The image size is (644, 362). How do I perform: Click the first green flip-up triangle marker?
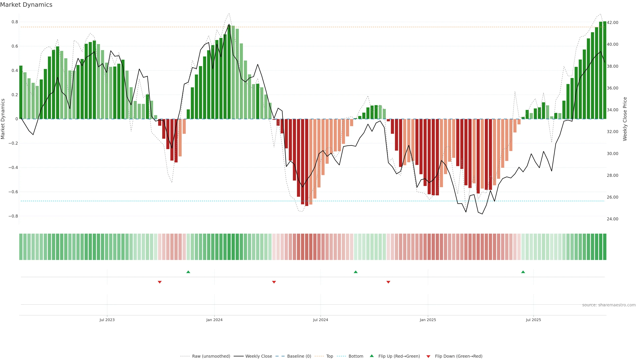188,272
